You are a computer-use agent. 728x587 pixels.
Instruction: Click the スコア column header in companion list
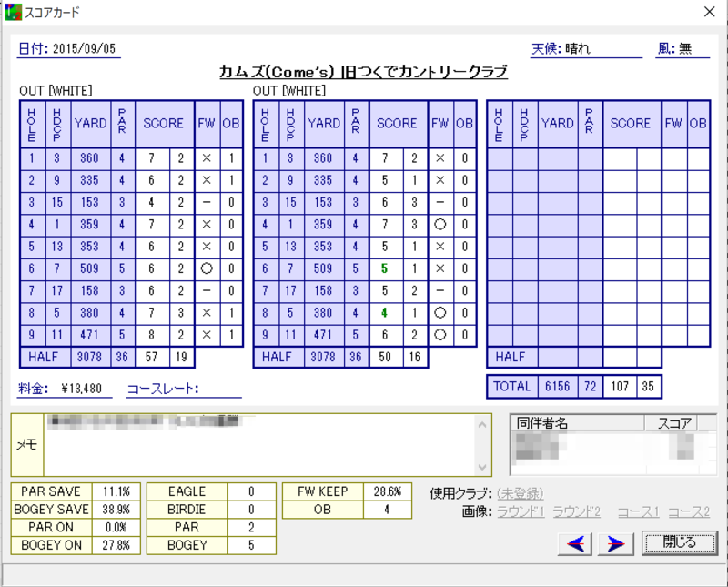click(x=672, y=423)
